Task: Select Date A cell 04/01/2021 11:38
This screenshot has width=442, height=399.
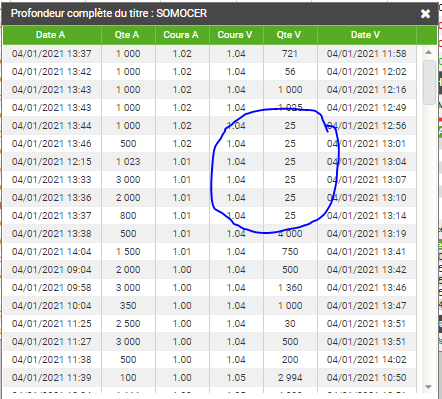Action: pyautogui.click(x=52, y=360)
